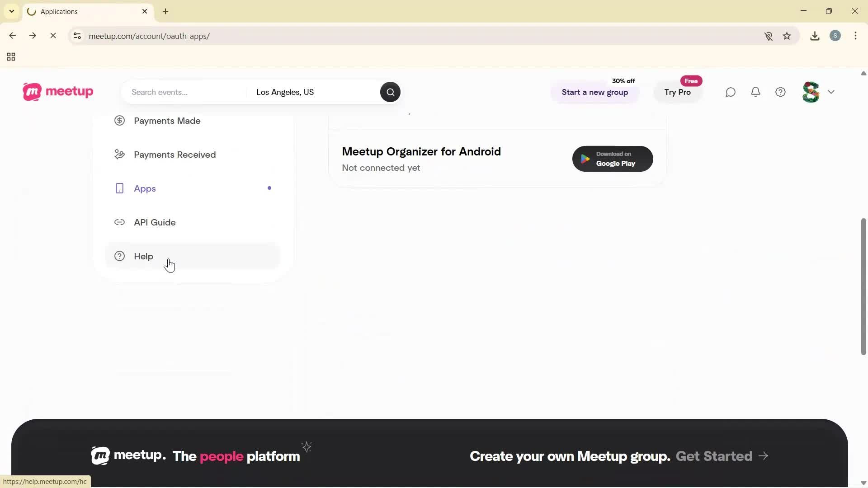Image resolution: width=868 pixels, height=488 pixels.
Task: Open the browser tab search dropdown
Action: pyautogui.click(x=11, y=11)
